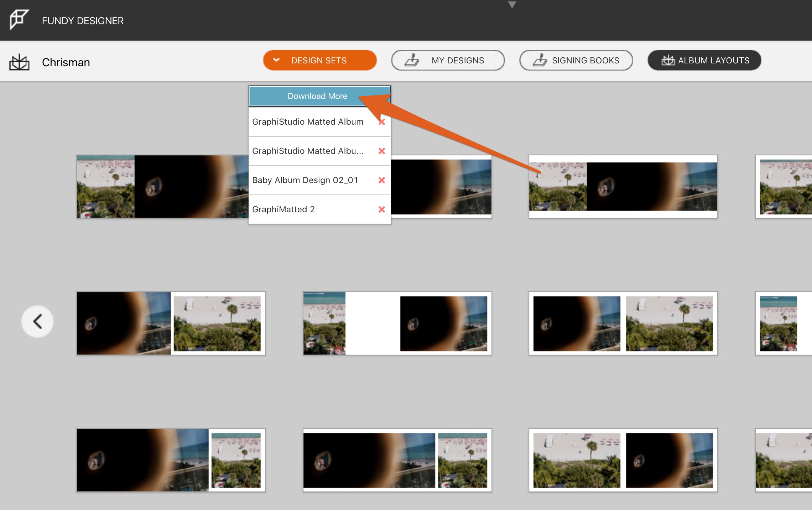Viewport: 812px width, 510px height.
Task: Choose first-row layout left of dropdown
Action: [162, 186]
